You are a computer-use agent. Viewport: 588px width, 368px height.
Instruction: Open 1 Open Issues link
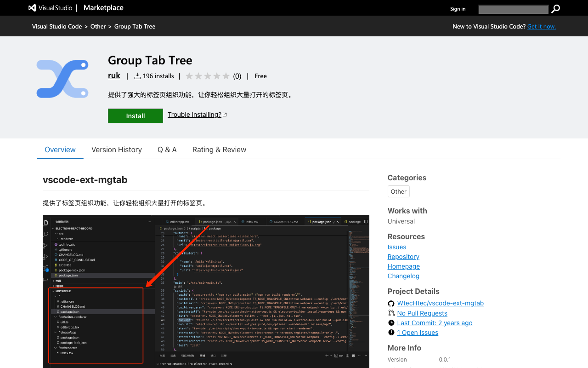[418, 332]
